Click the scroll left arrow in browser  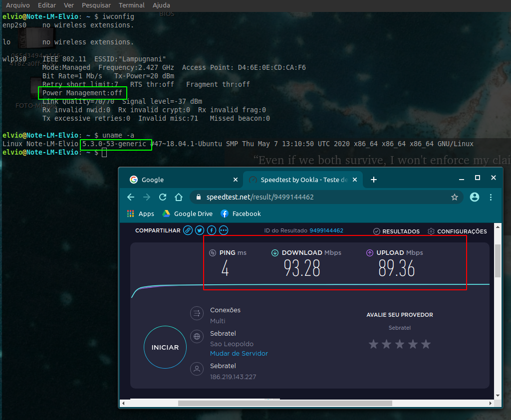pos(123,404)
